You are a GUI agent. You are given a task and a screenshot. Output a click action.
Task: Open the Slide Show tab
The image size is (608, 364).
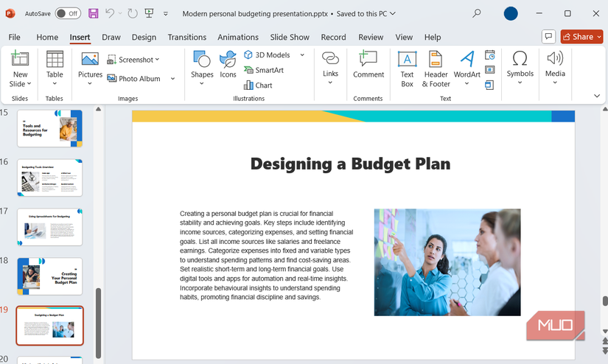click(290, 38)
